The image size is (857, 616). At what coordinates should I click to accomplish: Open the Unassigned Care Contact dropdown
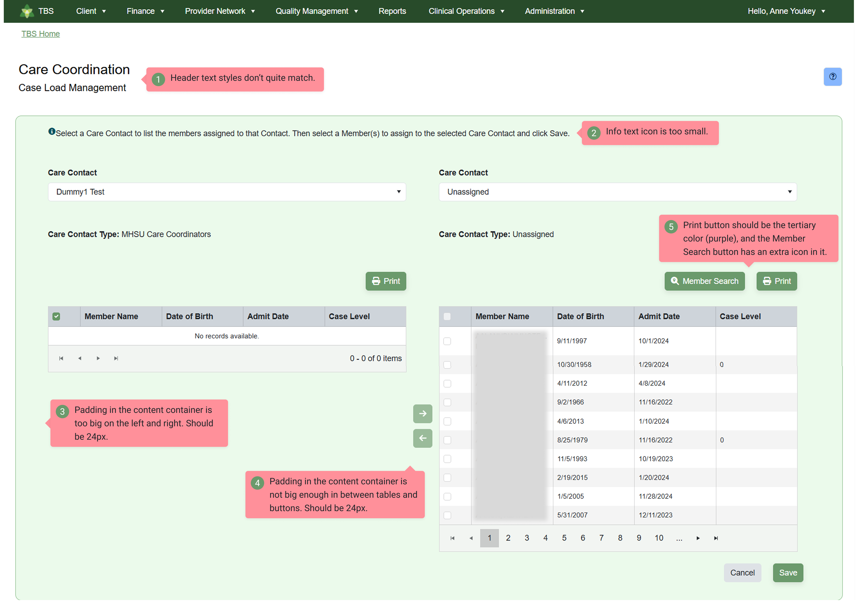click(618, 192)
